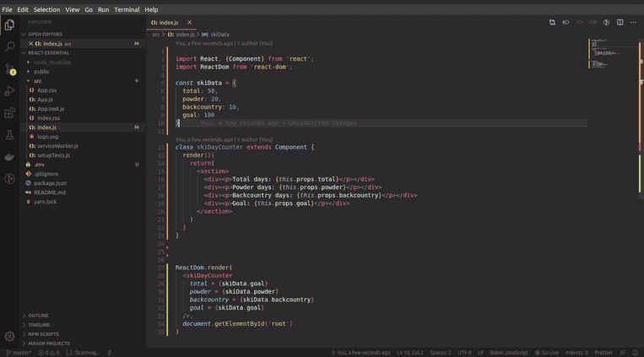
Task: Change Spaces: 2 indentation setting
Action: [x=441, y=353]
